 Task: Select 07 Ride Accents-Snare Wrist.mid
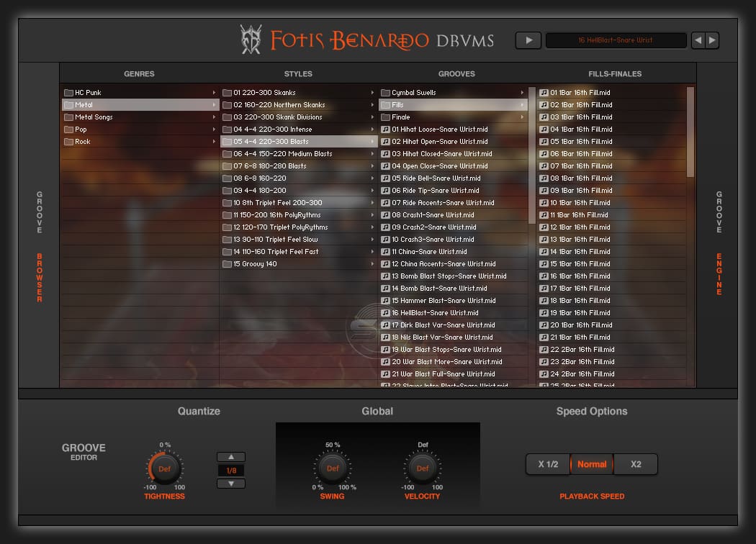(x=453, y=203)
